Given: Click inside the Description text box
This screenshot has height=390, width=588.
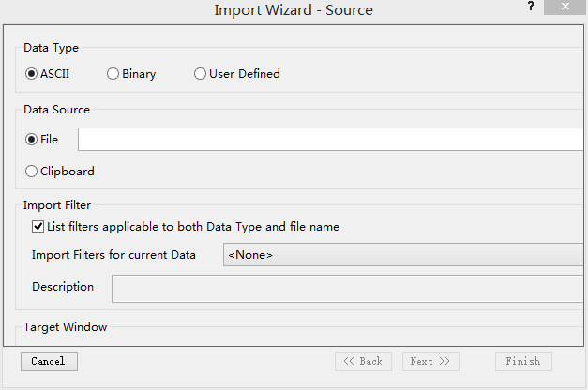Looking at the screenshot, I should click(x=349, y=288).
